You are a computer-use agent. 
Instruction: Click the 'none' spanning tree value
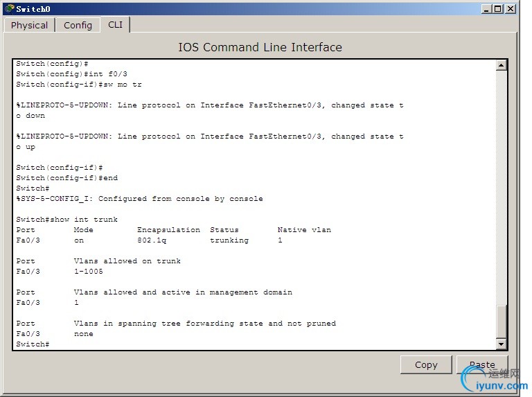(83, 334)
